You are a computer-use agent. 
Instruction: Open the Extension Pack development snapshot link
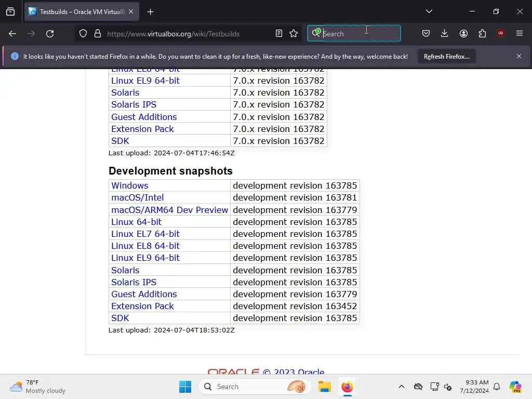pyautogui.click(x=142, y=306)
